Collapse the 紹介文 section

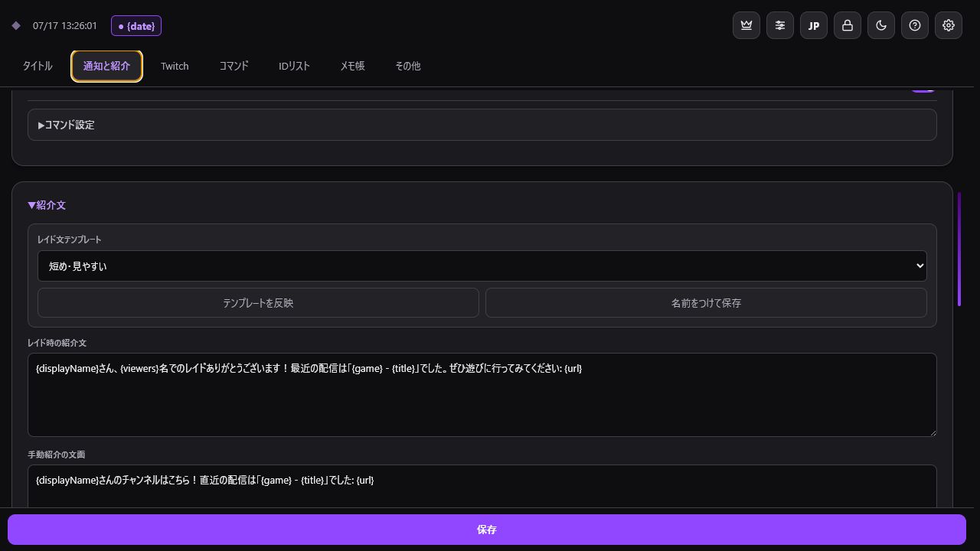47,205
